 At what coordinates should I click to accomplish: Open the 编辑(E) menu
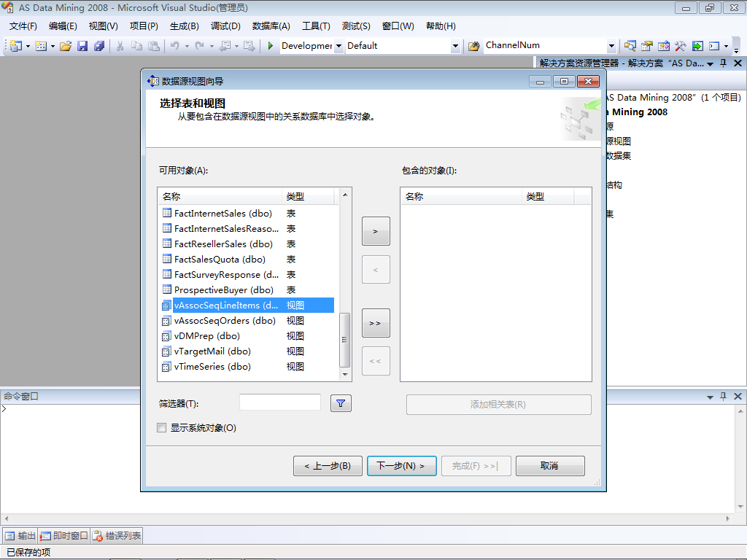(x=63, y=26)
